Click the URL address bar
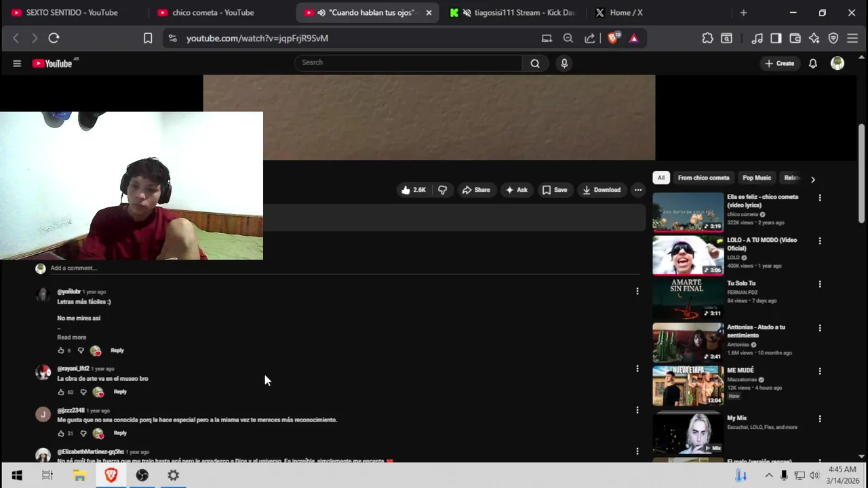 pyautogui.click(x=359, y=39)
